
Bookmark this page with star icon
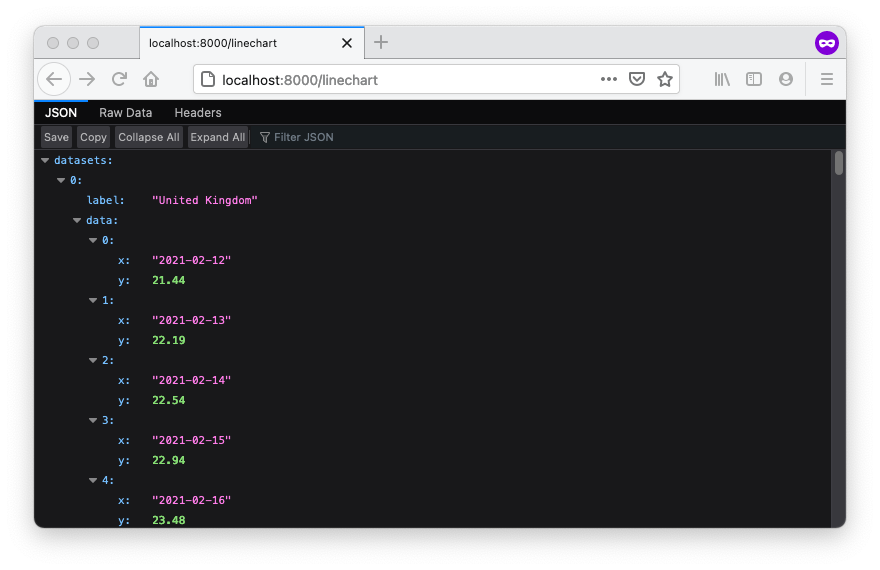pyautogui.click(x=665, y=79)
